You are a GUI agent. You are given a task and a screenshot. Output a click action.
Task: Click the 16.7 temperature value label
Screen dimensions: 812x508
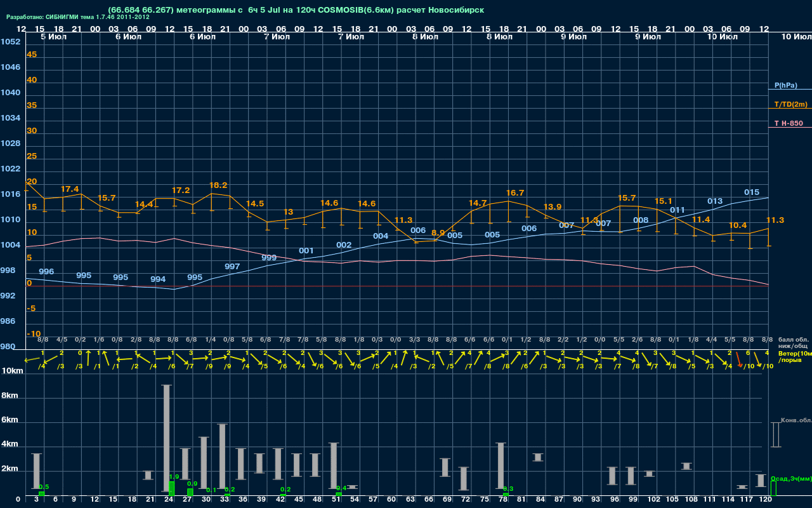(515, 193)
